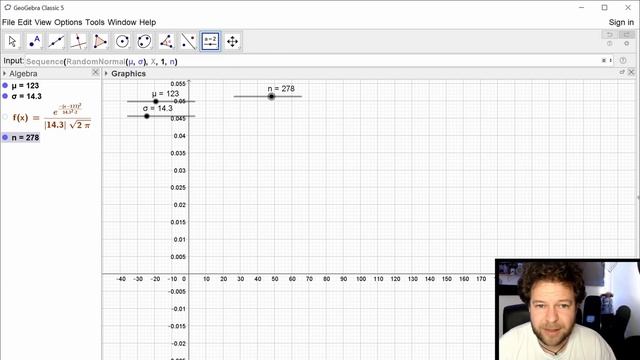Open the preferences gear icon
This screenshot has width=640, height=360.
[627, 44]
